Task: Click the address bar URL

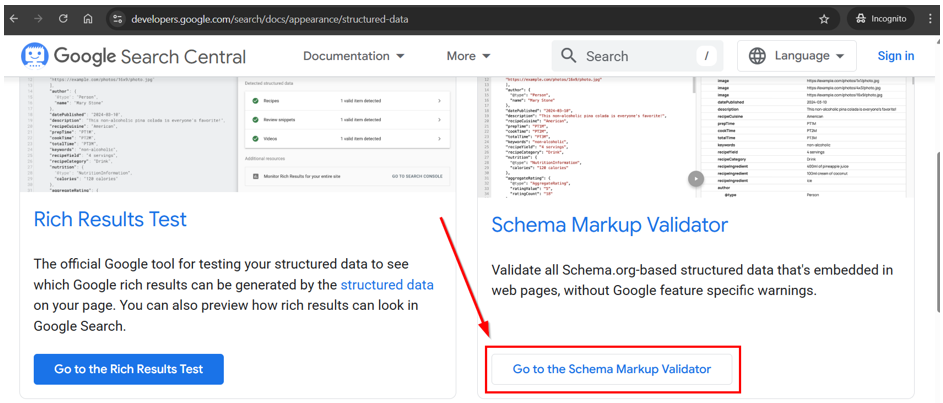Action: pyautogui.click(x=269, y=19)
